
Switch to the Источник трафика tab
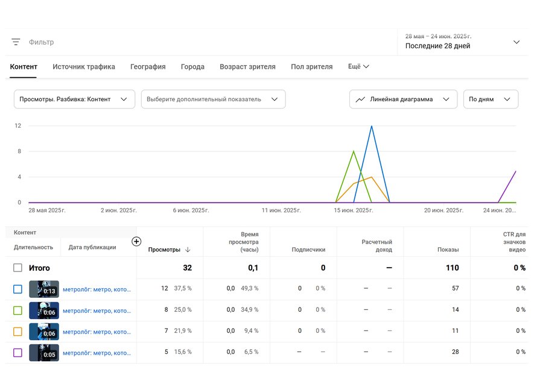click(x=84, y=67)
